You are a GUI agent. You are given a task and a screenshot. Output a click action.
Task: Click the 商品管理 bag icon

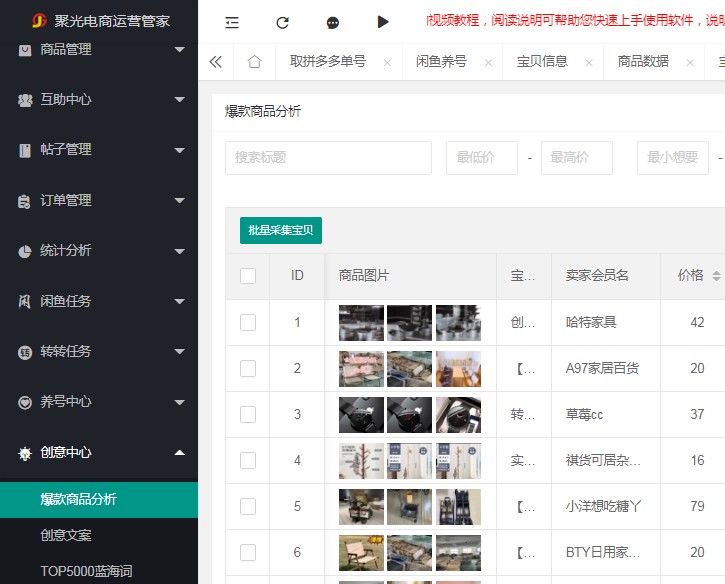point(25,49)
